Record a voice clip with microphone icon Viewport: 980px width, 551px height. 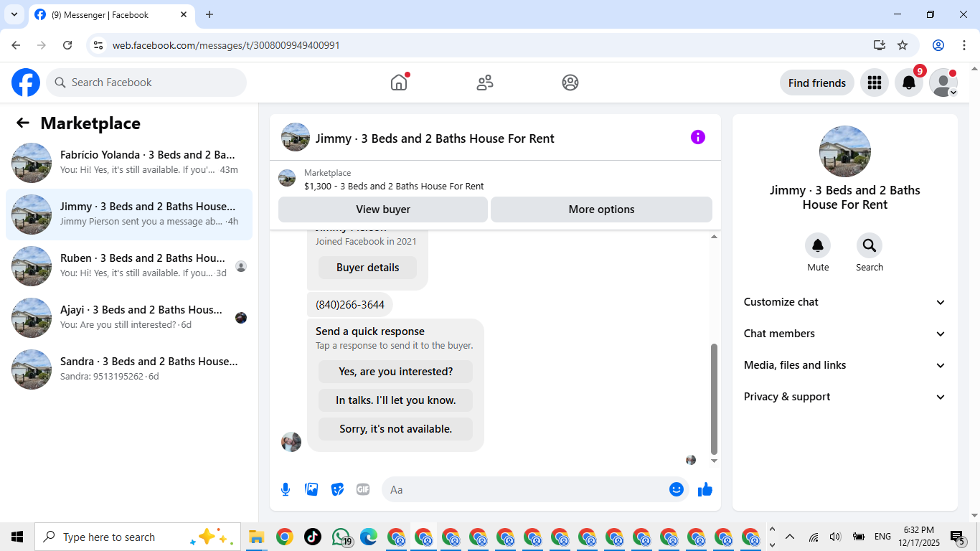coord(286,489)
